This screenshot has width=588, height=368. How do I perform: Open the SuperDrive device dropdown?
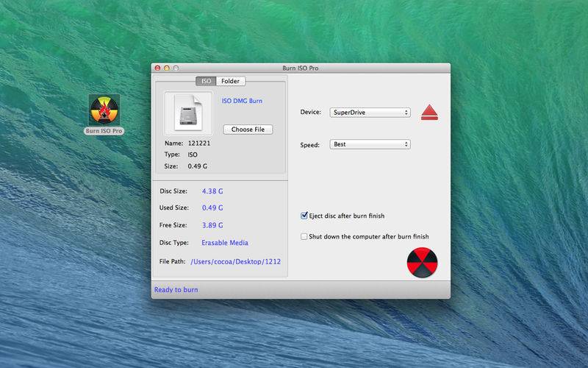click(x=370, y=113)
